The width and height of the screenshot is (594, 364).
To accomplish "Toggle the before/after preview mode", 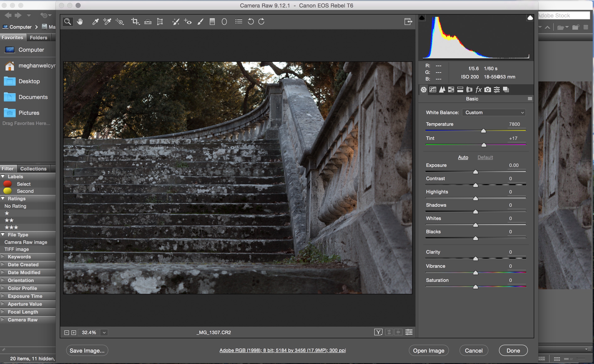I will [378, 332].
